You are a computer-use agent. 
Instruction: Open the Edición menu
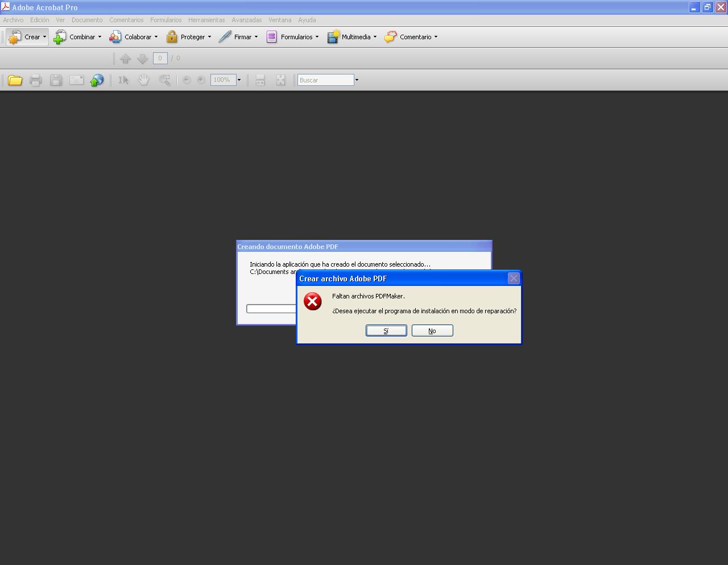click(x=40, y=20)
